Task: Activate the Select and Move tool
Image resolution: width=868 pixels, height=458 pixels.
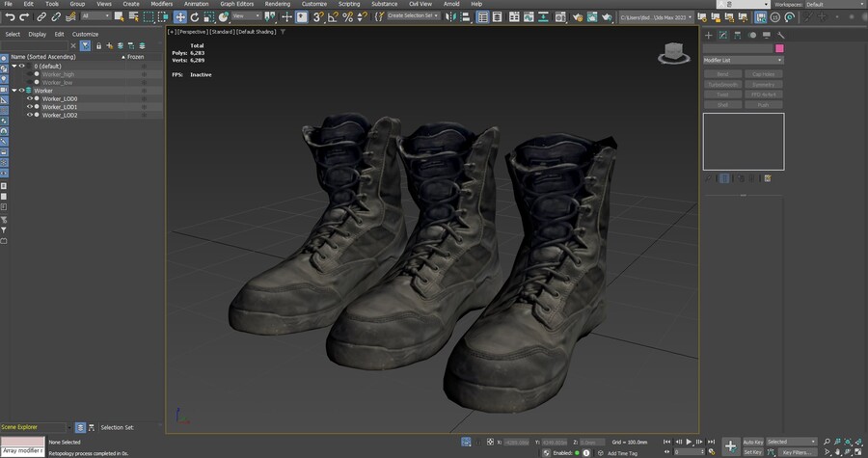Action: pyautogui.click(x=180, y=16)
